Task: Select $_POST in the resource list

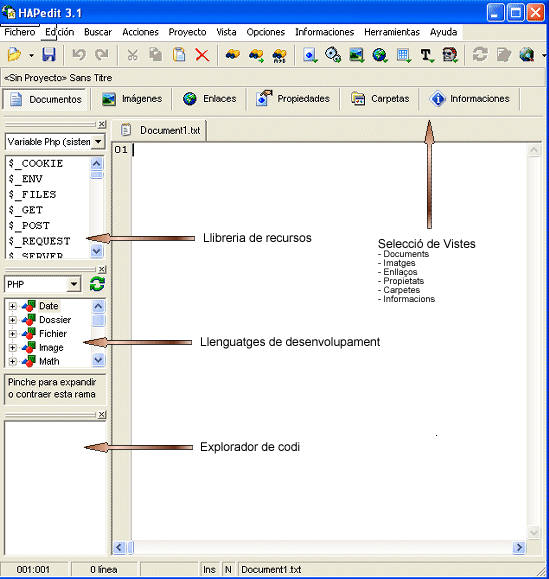Action: (x=29, y=226)
